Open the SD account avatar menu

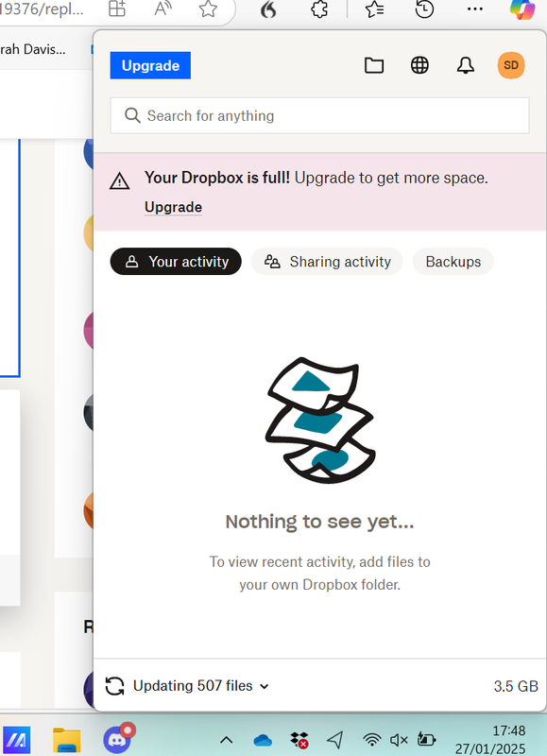click(x=511, y=65)
